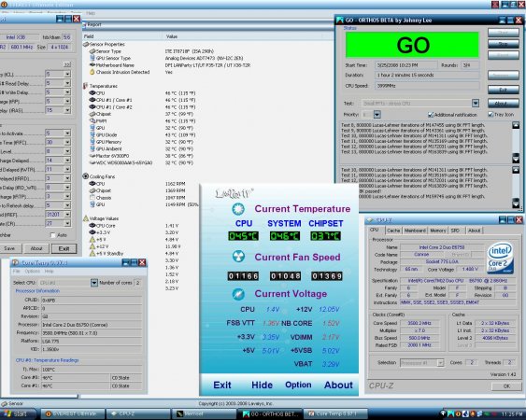Switch to Core Temp on the taskbar

pos(335,414)
